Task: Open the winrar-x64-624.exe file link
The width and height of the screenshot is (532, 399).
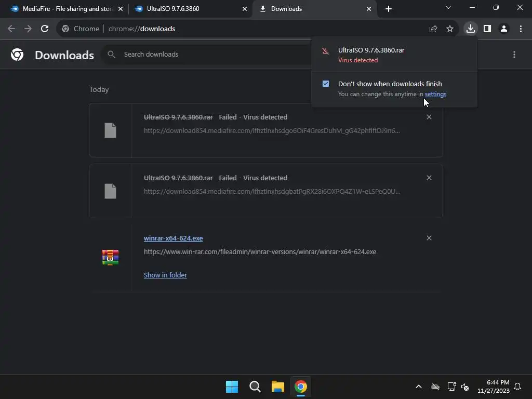Action: [x=173, y=238]
